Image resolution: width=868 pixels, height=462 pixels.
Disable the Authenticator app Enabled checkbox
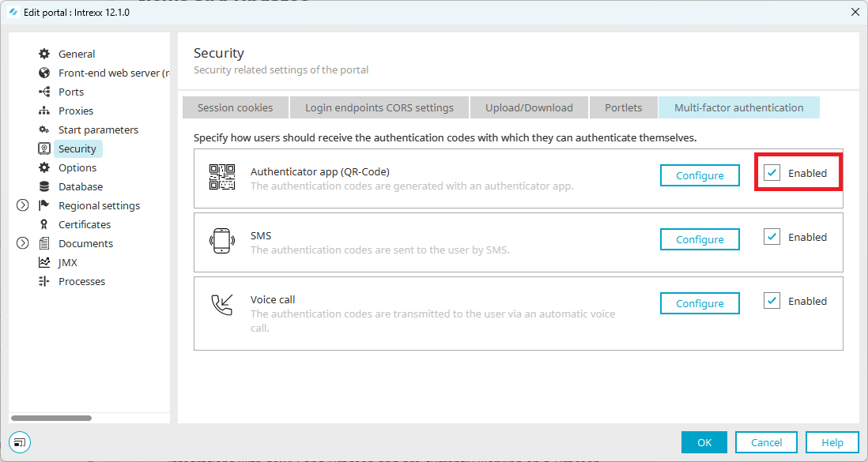[772, 173]
